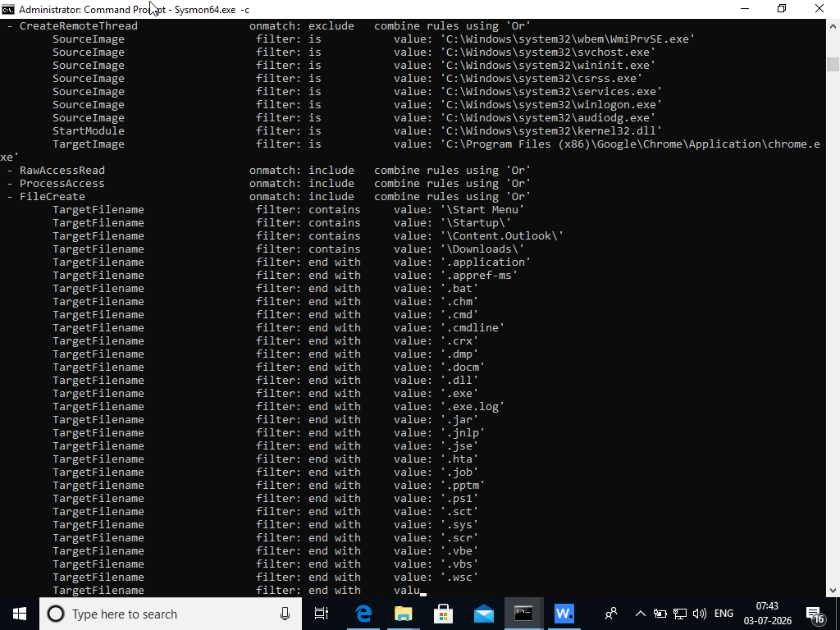Image resolution: width=840 pixels, height=630 pixels.
Task: Click the RawAccessRead rule heading
Action: click(62, 171)
